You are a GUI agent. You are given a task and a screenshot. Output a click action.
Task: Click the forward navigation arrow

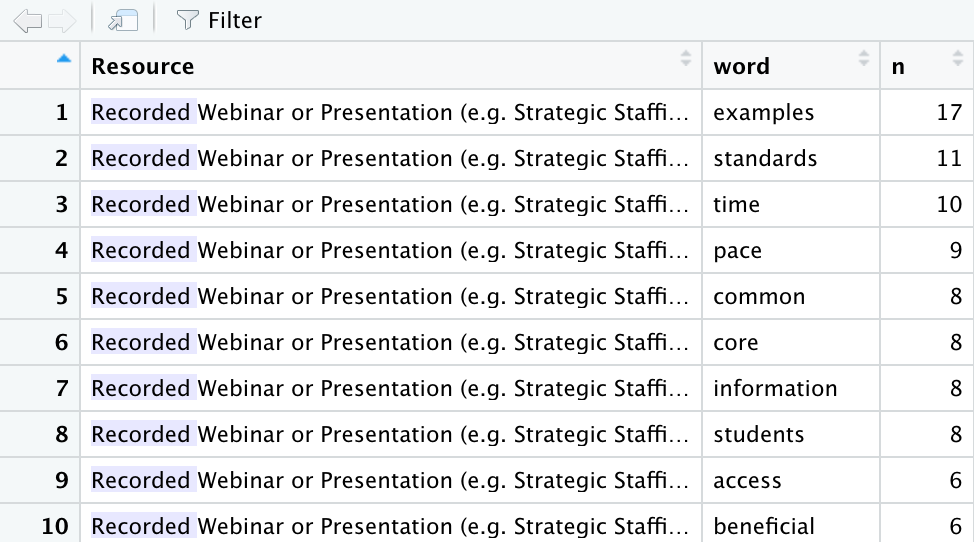pyautogui.click(x=61, y=20)
